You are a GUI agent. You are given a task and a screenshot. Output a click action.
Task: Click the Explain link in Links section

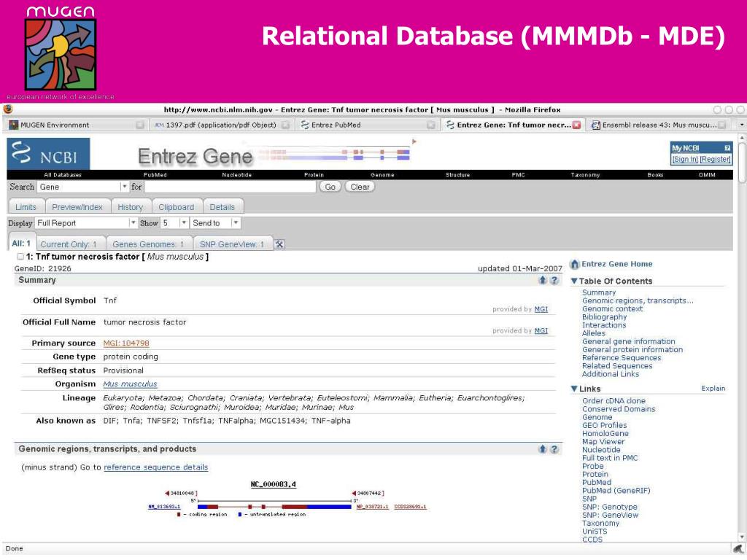713,389
